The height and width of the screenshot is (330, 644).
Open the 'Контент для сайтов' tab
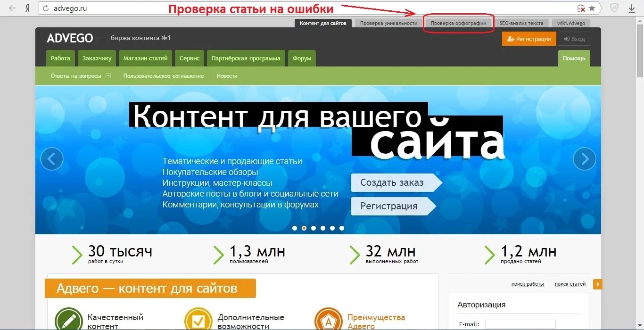(323, 23)
